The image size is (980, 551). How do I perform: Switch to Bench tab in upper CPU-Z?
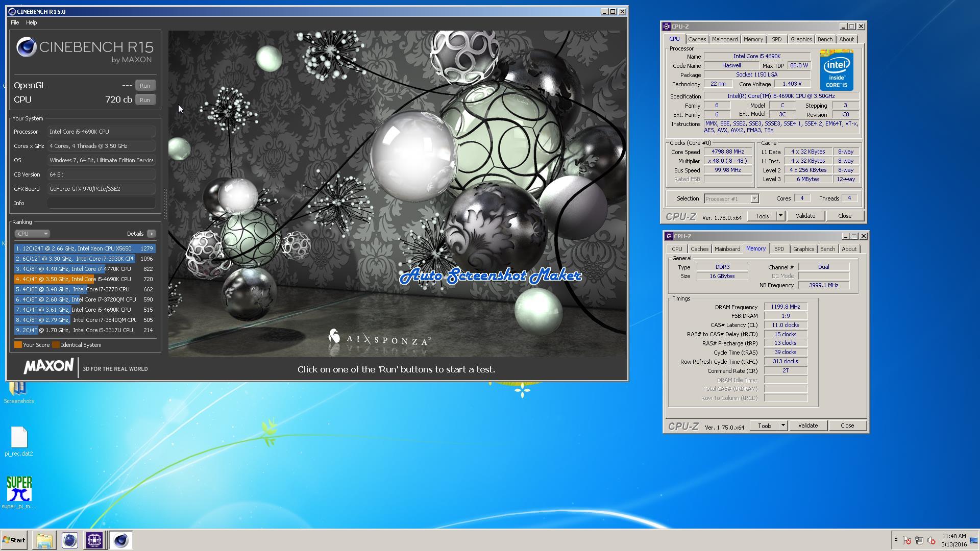point(825,39)
